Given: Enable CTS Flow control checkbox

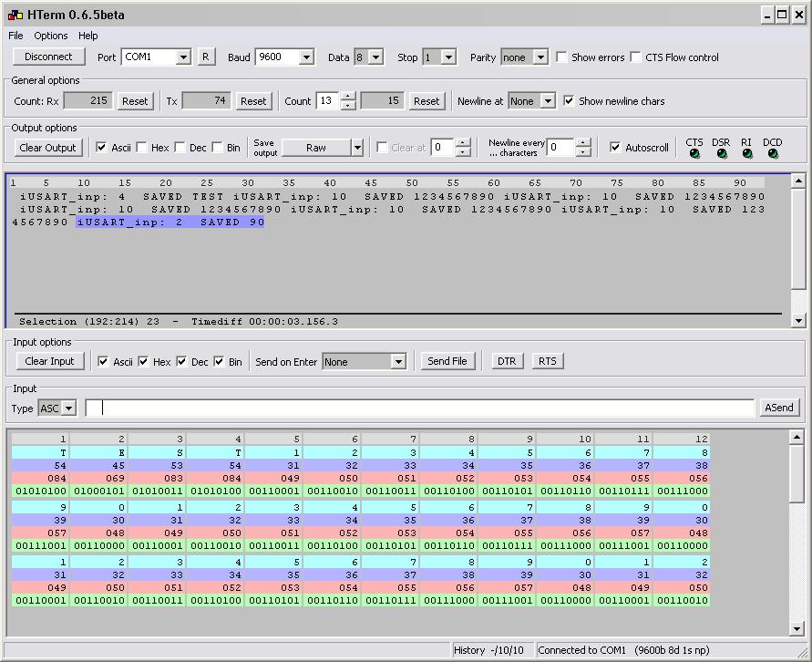Looking at the screenshot, I should pos(635,57).
